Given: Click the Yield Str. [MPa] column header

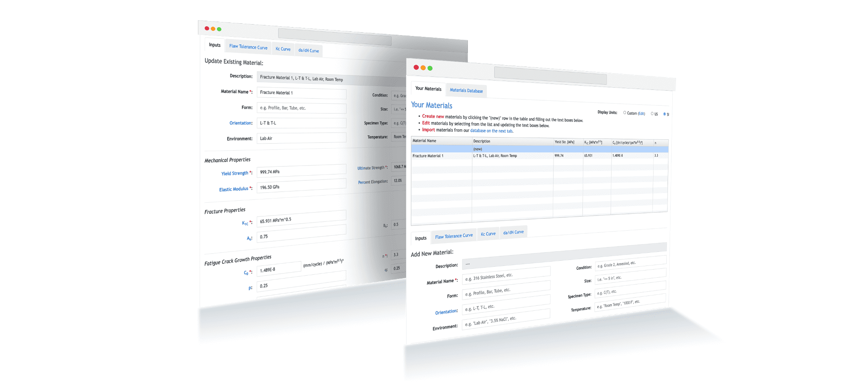Looking at the screenshot, I should [x=568, y=142].
